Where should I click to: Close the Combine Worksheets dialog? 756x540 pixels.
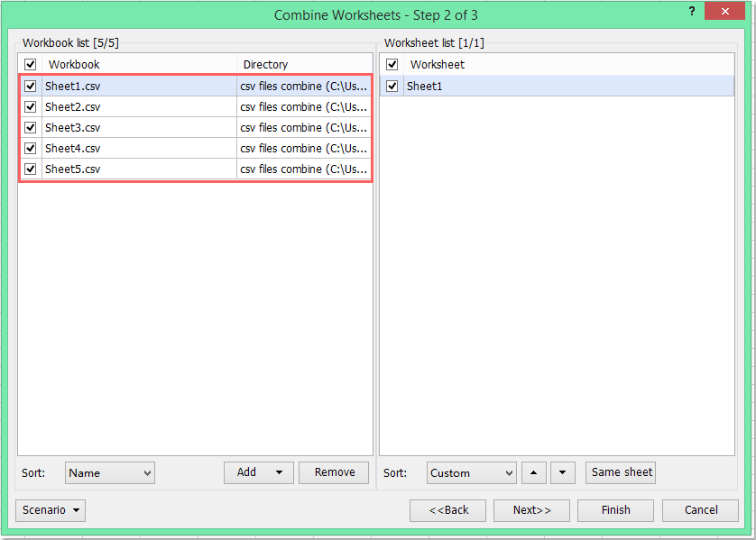click(x=724, y=11)
